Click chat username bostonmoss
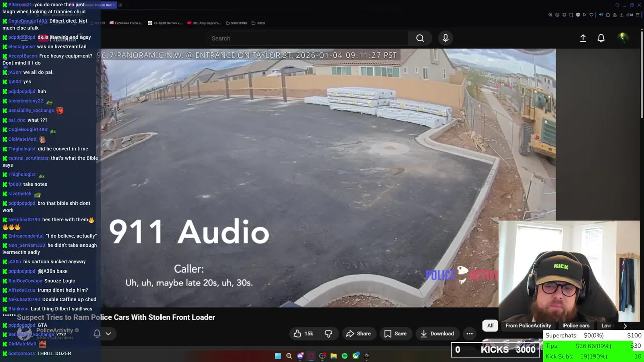Viewport: 644px width, 362px height. (x=21, y=353)
